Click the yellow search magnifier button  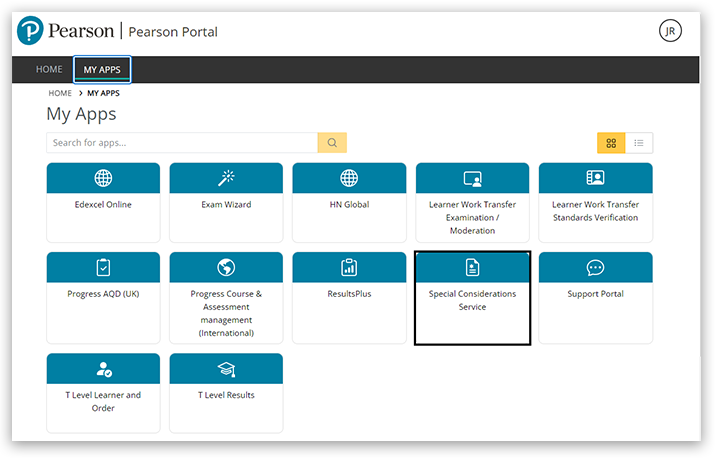coord(332,143)
